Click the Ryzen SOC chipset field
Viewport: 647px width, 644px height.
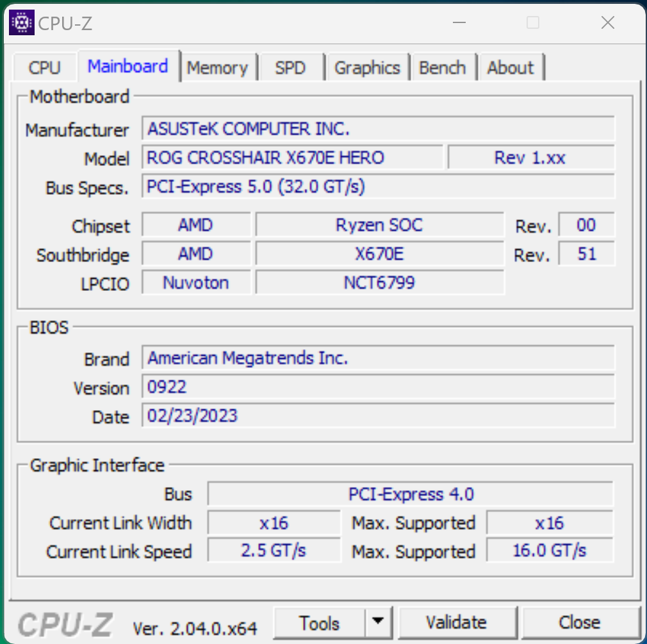[x=380, y=225]
